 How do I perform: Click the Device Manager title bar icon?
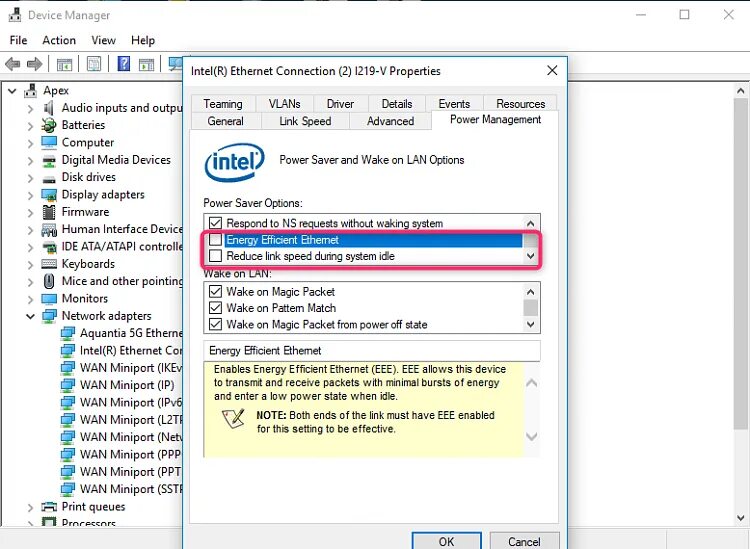click(15, 15)
